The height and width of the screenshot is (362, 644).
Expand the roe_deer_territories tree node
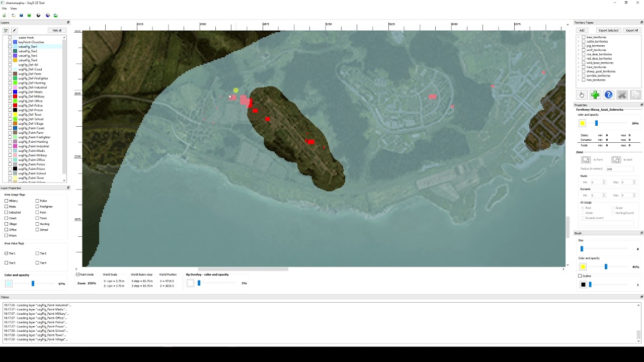(579, 54)
